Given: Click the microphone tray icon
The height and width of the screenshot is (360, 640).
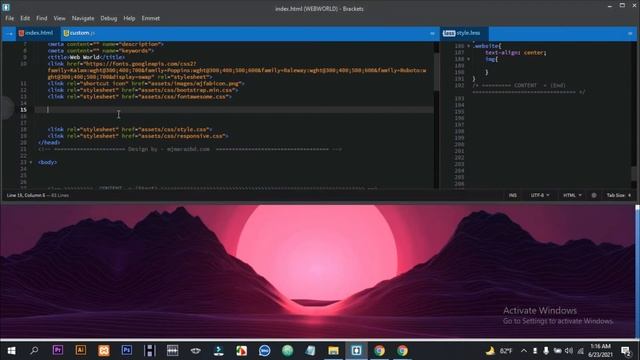Looking at the screenshot, I should click(x=546, y=351).
